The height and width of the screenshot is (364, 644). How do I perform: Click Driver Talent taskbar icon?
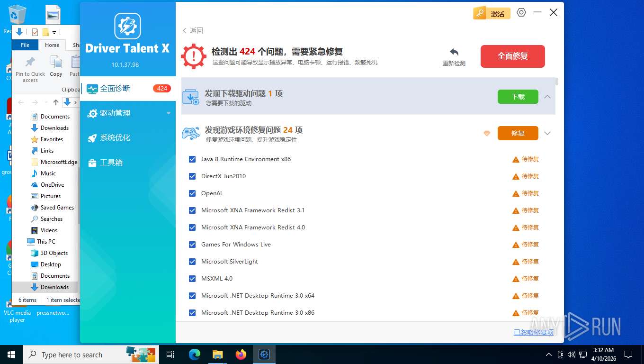[264, 354]
